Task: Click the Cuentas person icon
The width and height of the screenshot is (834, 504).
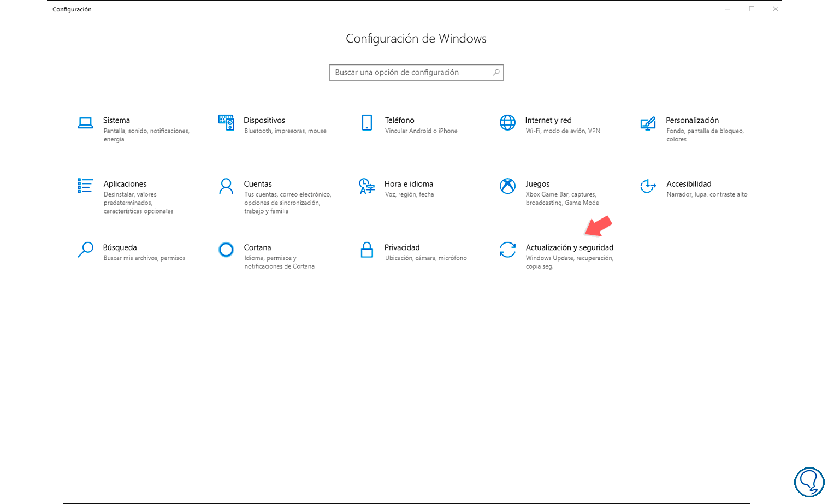Action: [226, 186]
